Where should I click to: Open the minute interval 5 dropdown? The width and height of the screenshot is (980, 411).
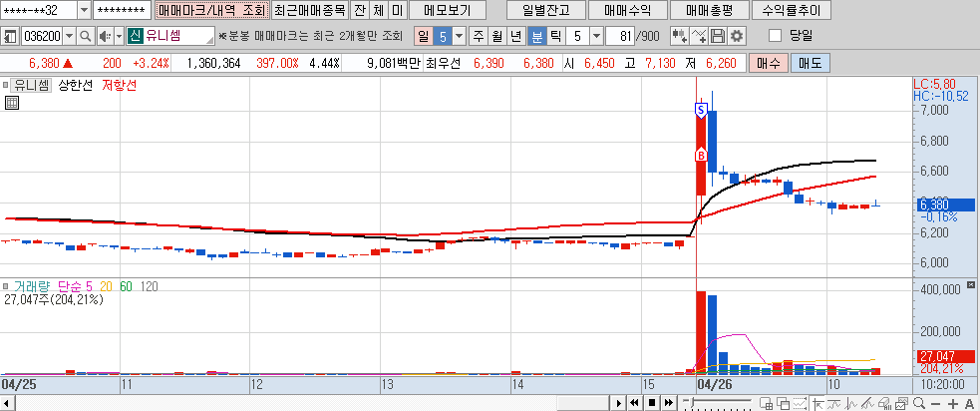click(596, 37)
